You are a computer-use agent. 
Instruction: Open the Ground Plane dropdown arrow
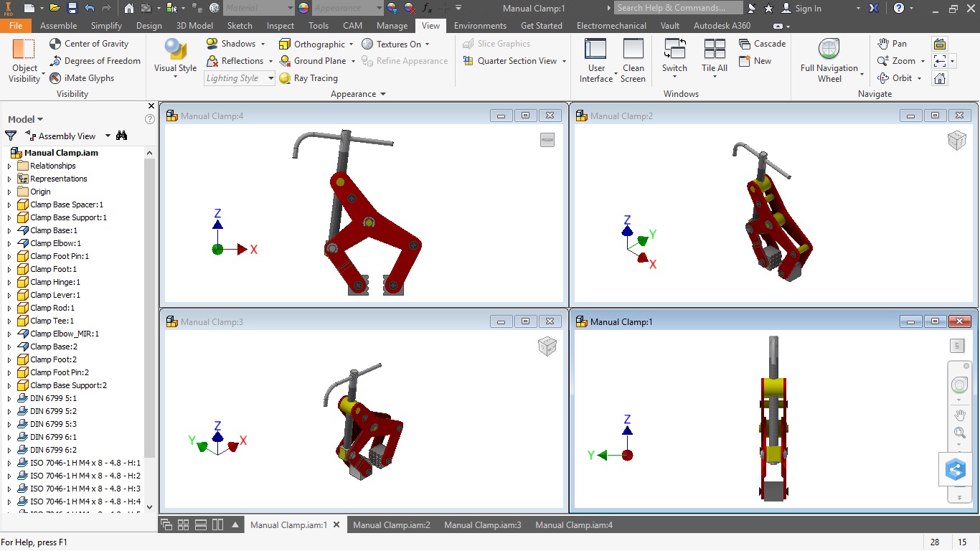coord(352,61)
